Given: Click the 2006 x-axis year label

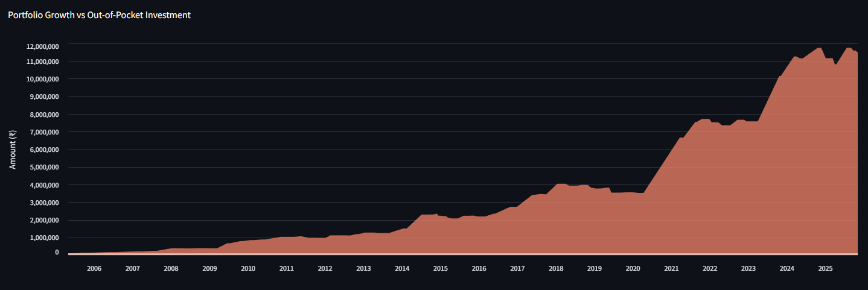Looking at the screenshot, I should point(94,269).
